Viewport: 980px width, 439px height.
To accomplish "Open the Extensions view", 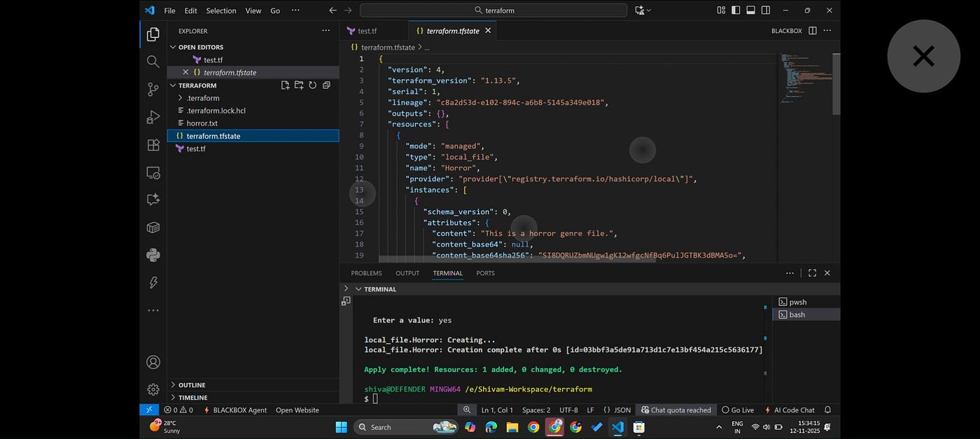I will (153, 145).
